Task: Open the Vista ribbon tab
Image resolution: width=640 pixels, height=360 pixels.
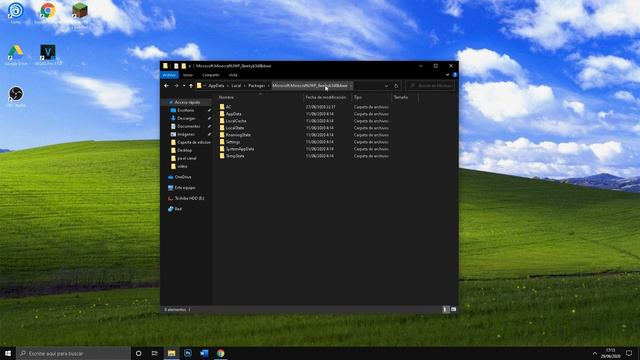Action: (233, 75)
